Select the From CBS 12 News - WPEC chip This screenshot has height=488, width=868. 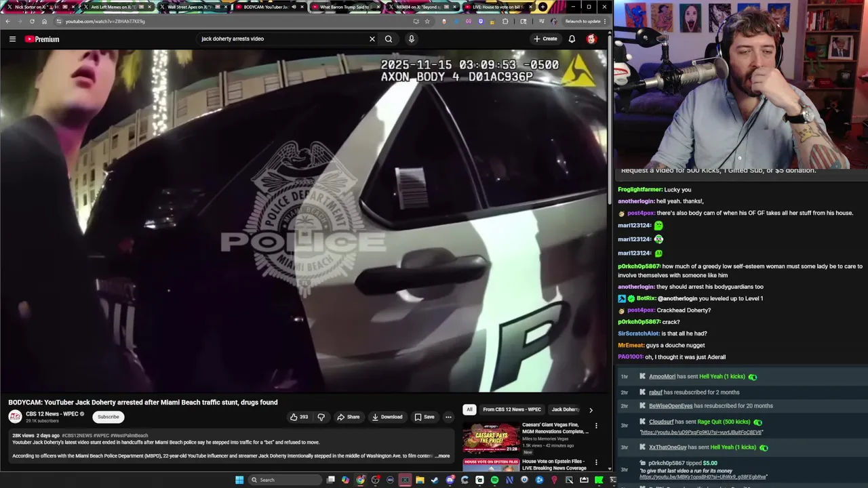coord(512,409)
